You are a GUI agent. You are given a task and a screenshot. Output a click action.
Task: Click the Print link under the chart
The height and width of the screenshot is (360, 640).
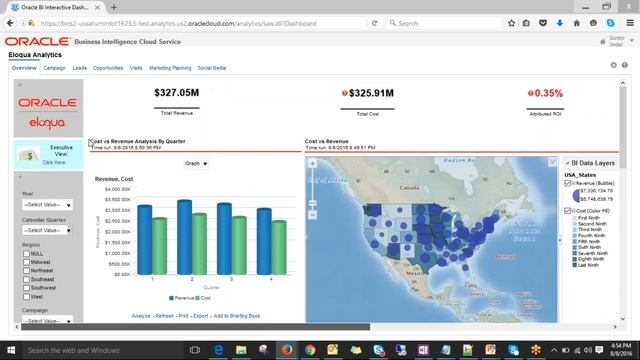click(x=184, y=316)
